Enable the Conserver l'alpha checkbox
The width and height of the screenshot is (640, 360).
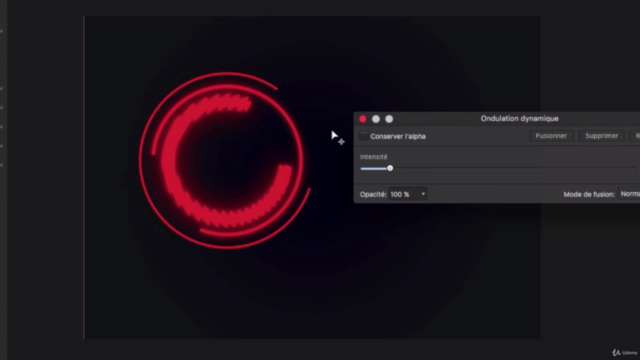(363, 136)
